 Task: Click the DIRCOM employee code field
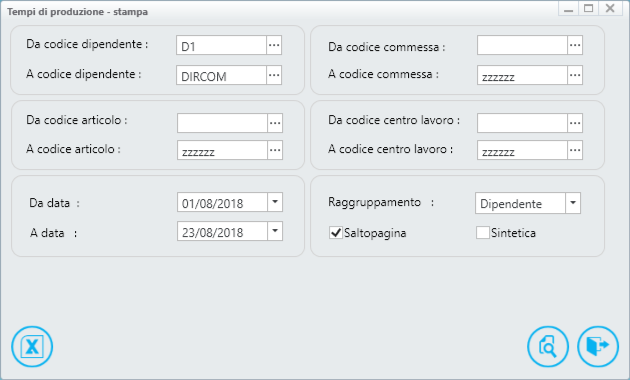click(221, 75)
